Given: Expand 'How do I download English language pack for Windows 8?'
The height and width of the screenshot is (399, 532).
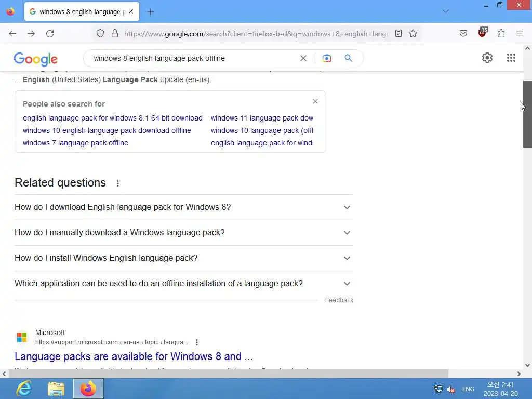Looking at the screenshot, I should 183,207.
